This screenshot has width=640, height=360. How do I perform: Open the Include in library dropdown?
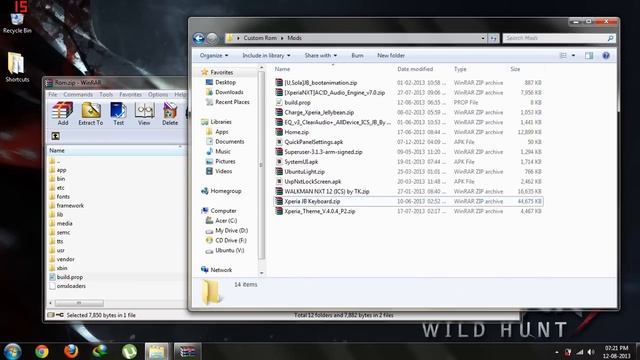coord(266,56)
